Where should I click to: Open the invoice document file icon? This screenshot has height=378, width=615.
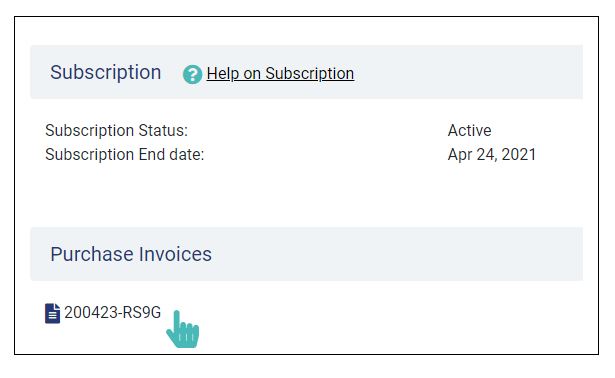point(53,313)
